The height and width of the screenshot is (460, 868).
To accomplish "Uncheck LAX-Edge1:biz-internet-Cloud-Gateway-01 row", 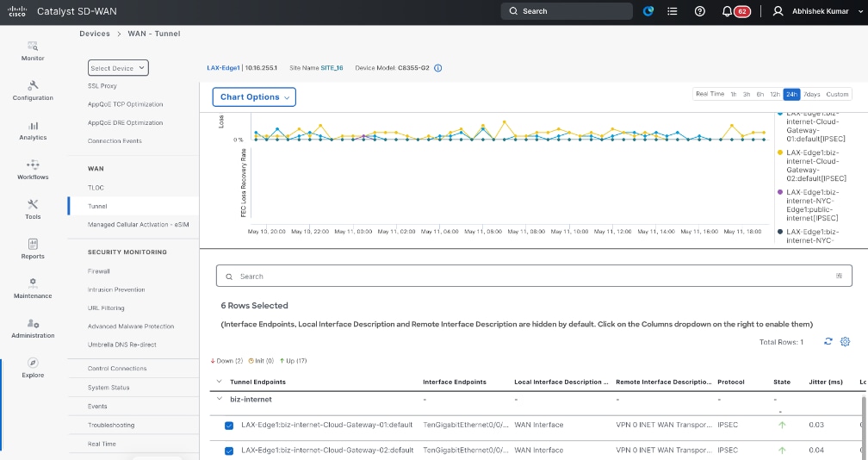I will click(x=229, y=426).
